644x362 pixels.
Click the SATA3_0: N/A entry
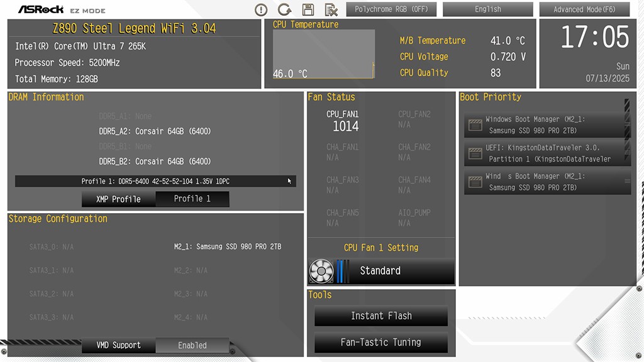coord(52,247)
